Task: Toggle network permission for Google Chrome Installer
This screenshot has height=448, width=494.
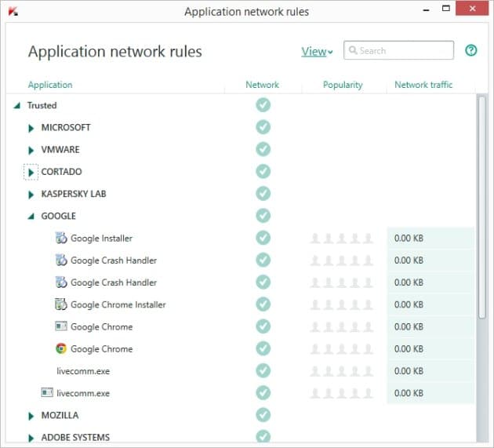Action: pyautogui.click(x=263, y=304)
